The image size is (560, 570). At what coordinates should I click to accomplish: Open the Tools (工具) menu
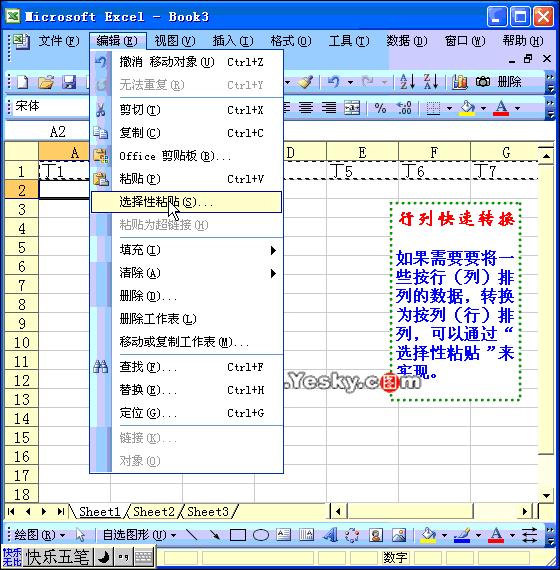click(348, 41)
